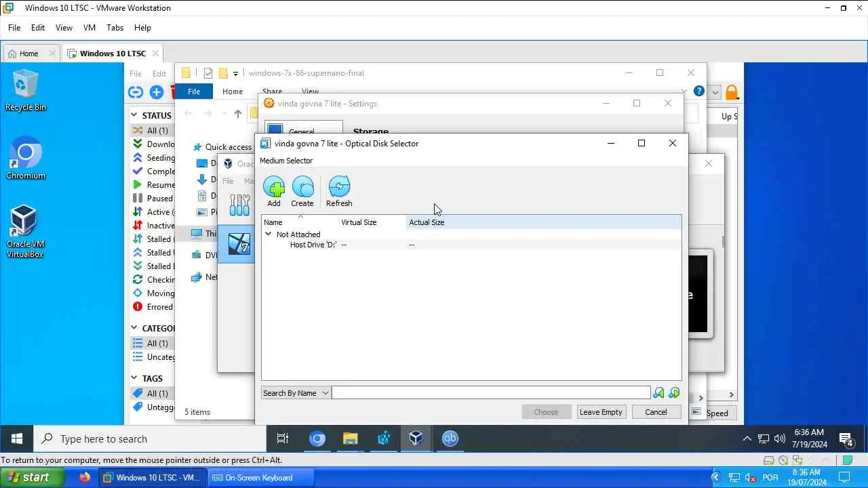The height and width of the screenshot is (488, 868).
Task: Click the Virtual Size column header
Action: [372, 222]
